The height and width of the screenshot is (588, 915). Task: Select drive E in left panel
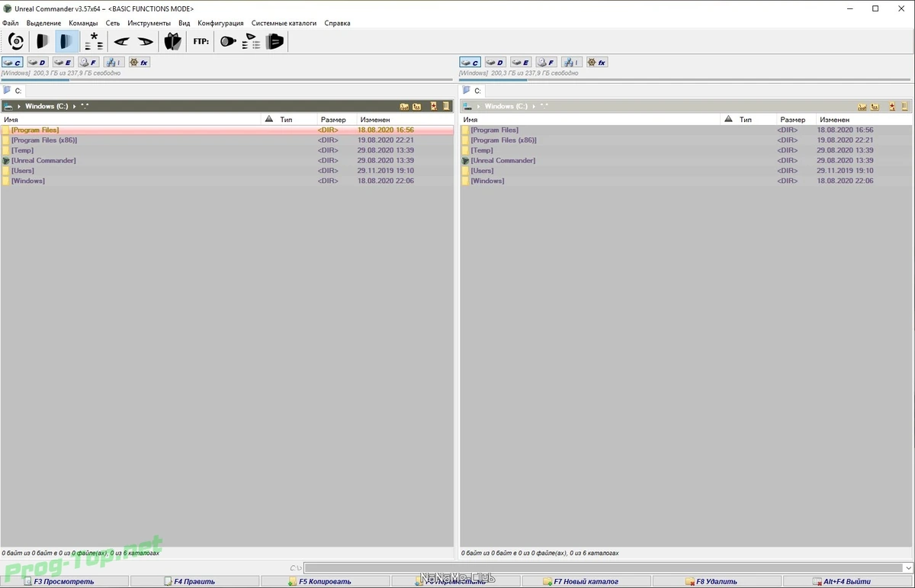coord(63,63)
